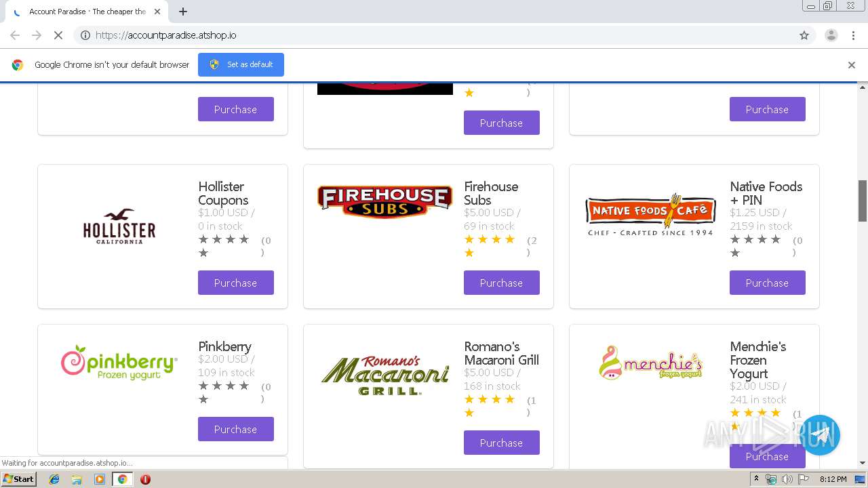Launch Internet Explorer from taskbar
This screenshot has height=488, width=868.
tap(54, 479)
